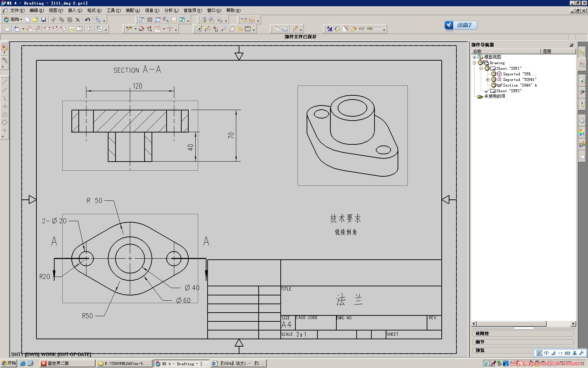Open the History clock sidebar tab
This screenshot has height=368, width=588.
click(x=582, y=121)
